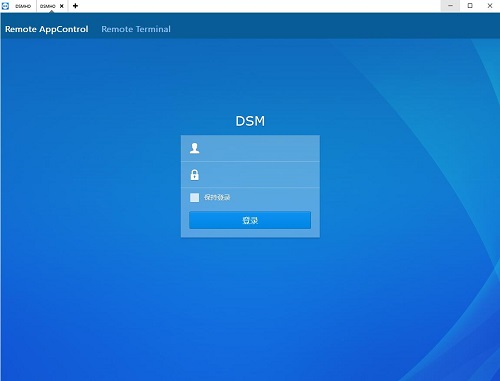500x381 pixels.
Task: Close the application window
Action: (x=490, y=6)
